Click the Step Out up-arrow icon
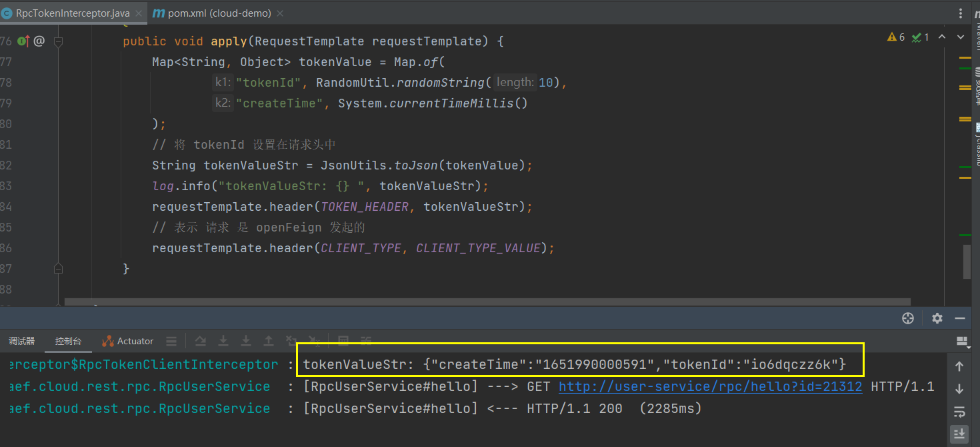980x447 pixels. coord(269,340)
